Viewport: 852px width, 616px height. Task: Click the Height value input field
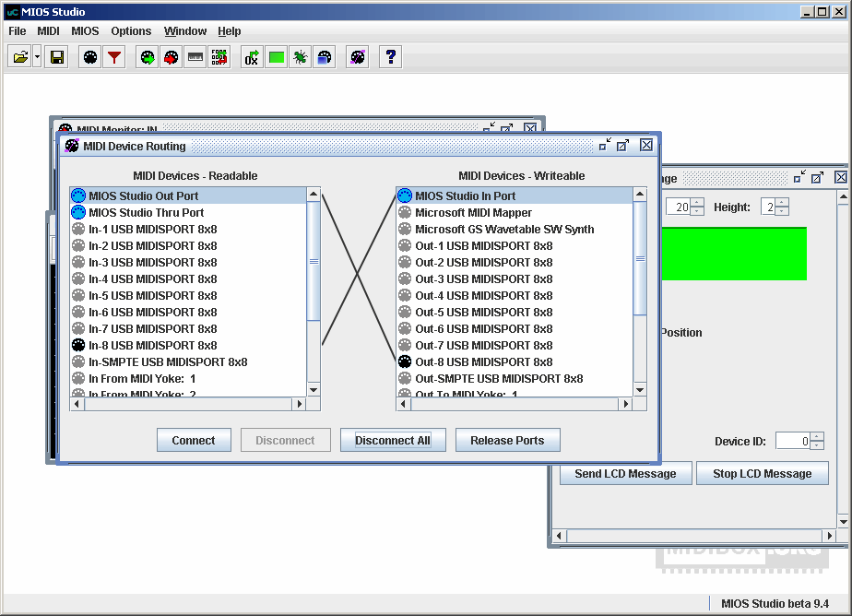pos(768,207)
